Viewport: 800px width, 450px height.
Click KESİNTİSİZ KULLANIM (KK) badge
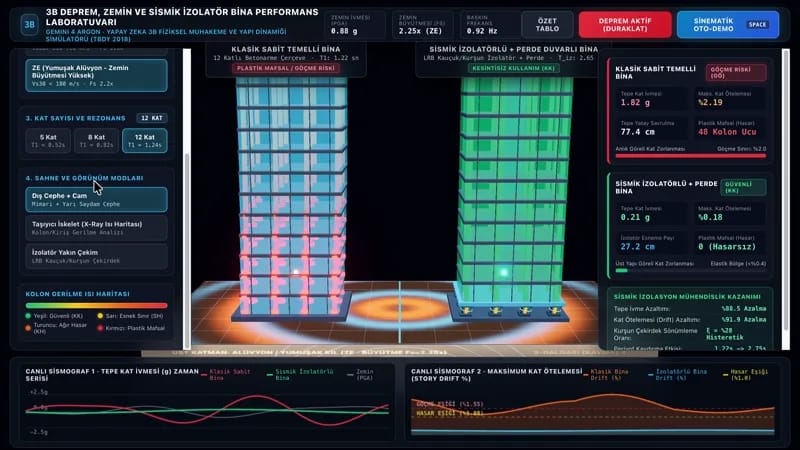513,68
